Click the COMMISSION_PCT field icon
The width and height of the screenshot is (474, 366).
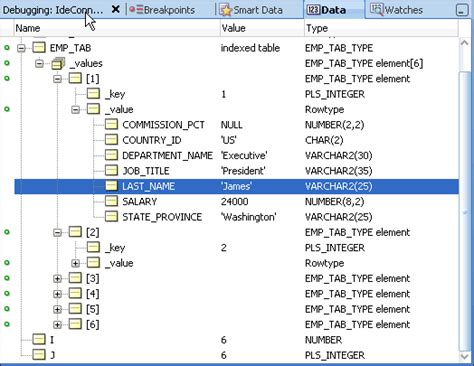[111, 124]
